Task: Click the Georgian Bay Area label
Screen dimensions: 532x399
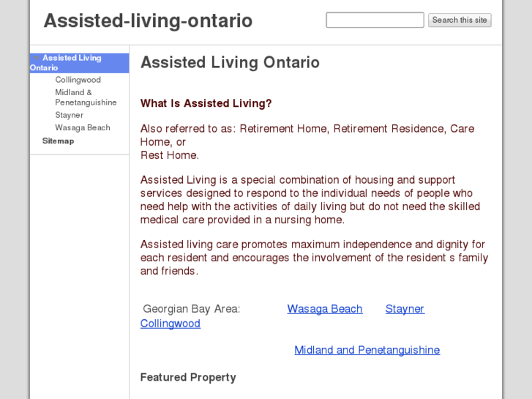Action: [x=191, y=309]
